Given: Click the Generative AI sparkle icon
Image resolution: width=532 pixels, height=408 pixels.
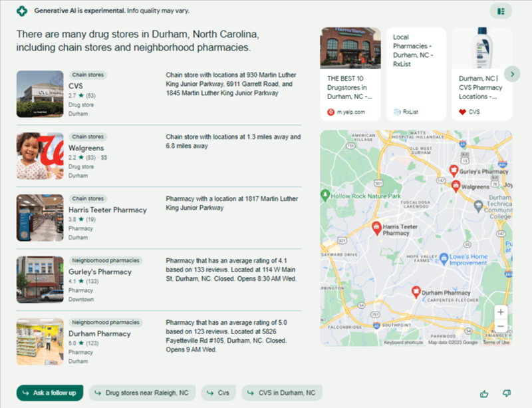Looking at the screenshot, I should (22, 11).
